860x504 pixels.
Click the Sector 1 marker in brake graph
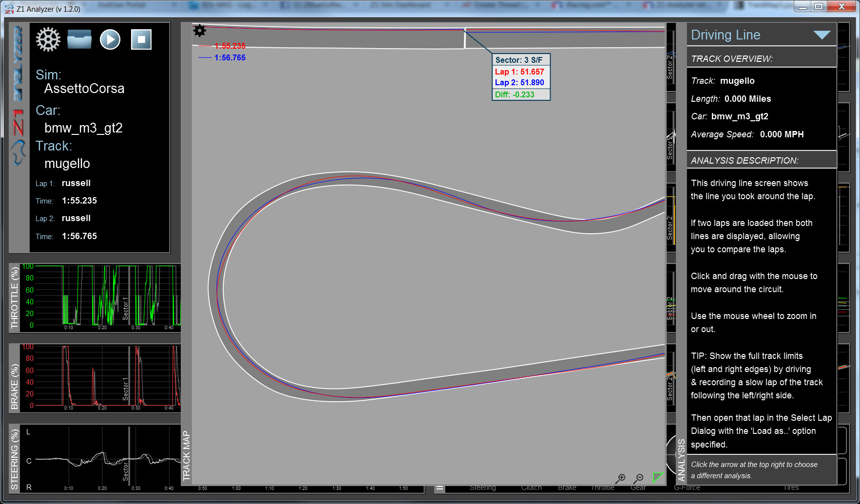coord(125,389)
